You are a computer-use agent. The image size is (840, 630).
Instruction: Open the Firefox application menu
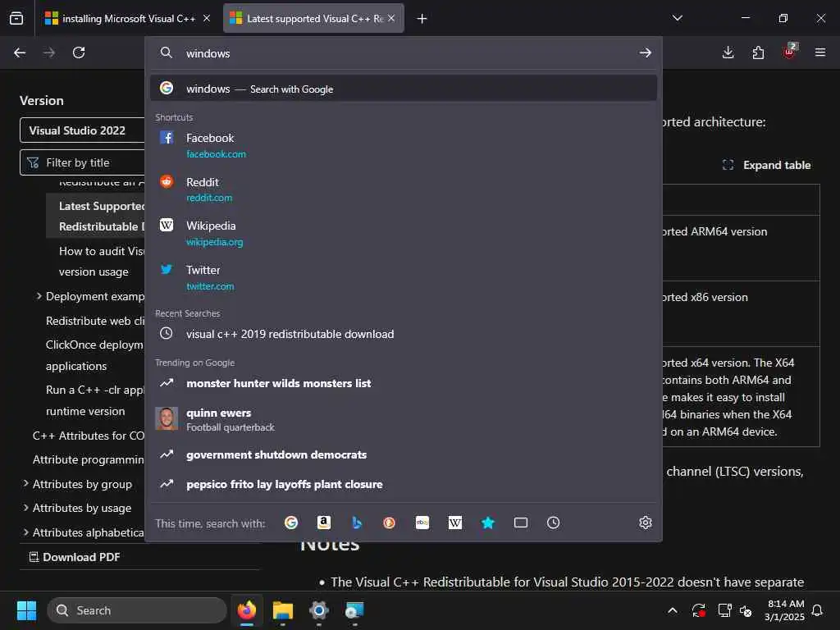click(819, 52)
